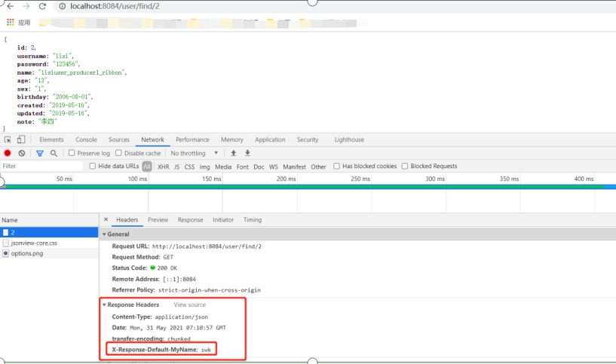Filter requests by XHR
This screenshot has height=364, width=616.
click(x=164, y=167)
